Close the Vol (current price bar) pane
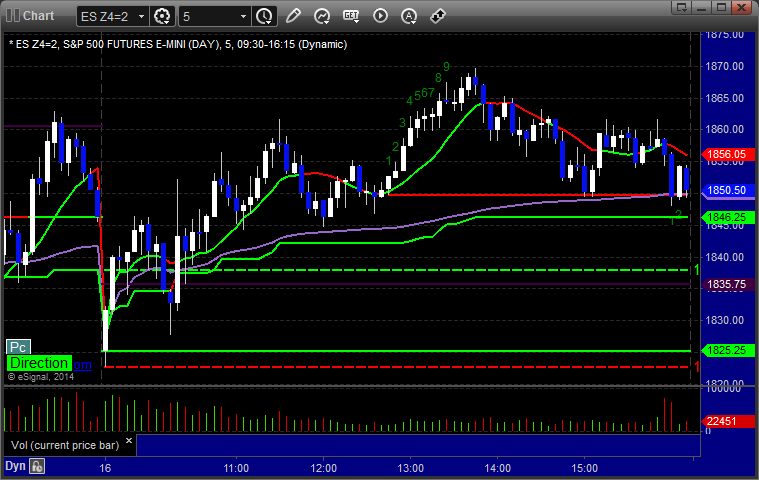This screenshot has width=759, height=480. [x=129, y=440]
